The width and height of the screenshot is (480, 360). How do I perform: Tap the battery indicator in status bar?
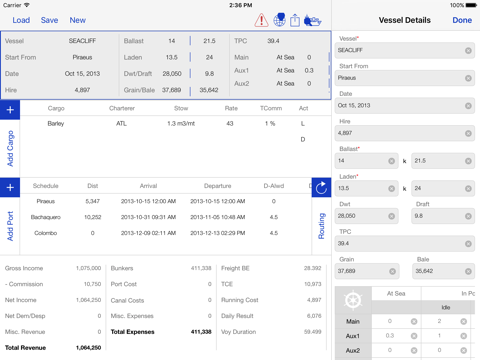[x=471, y=5]
